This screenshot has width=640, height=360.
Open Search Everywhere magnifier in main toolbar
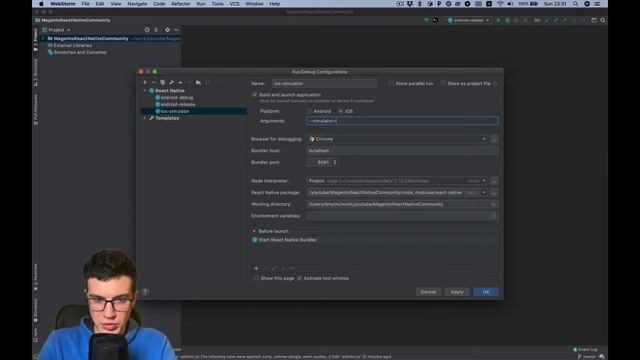coord(602,20)
